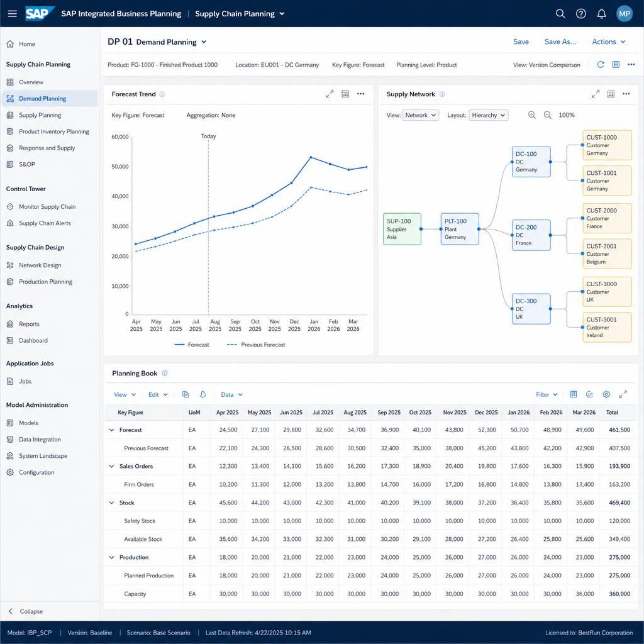Collapse the Stock row group

[111, 502]
